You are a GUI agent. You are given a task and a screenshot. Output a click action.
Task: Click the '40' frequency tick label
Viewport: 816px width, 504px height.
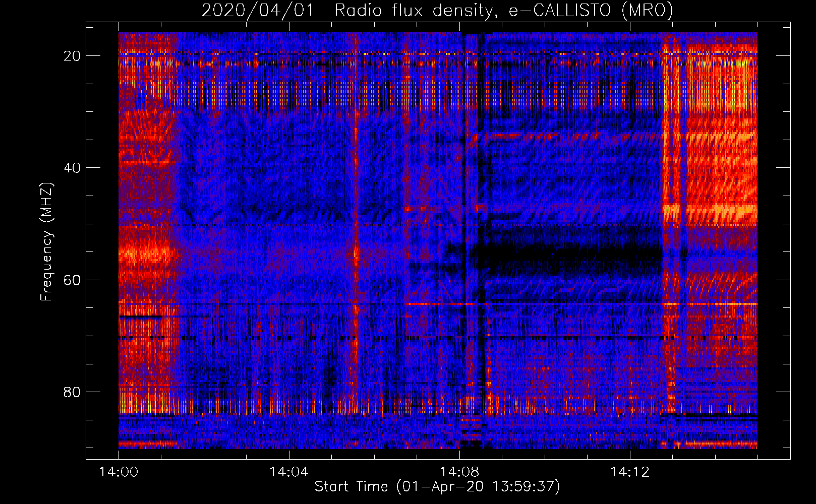pos(72,168)
